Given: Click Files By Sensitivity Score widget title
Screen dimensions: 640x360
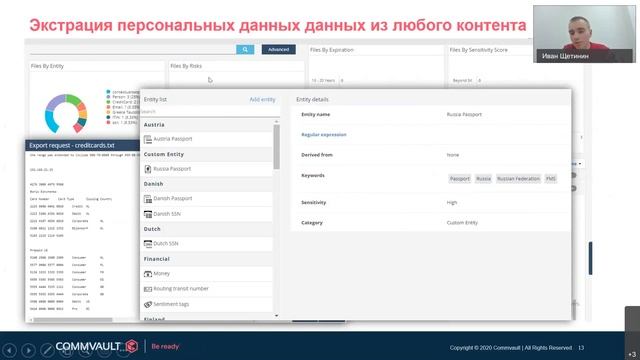Looking at the screenshot, I should point(478,50).
